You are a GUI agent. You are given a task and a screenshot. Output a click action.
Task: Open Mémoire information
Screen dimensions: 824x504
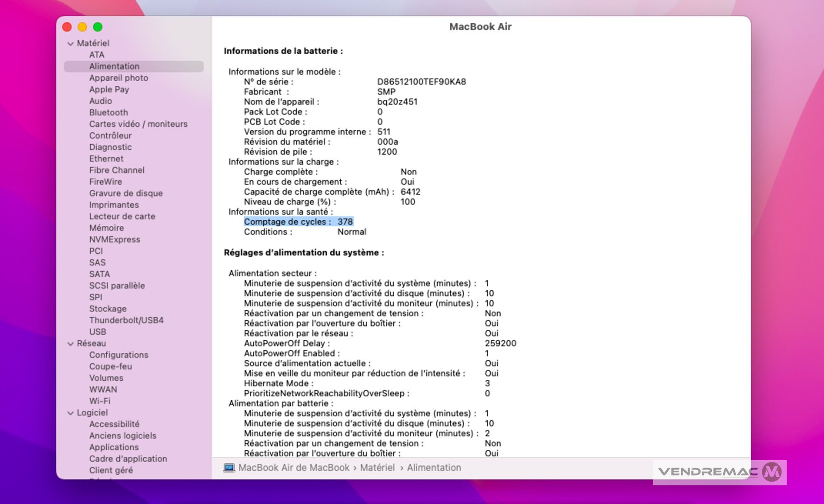(106, 228)
